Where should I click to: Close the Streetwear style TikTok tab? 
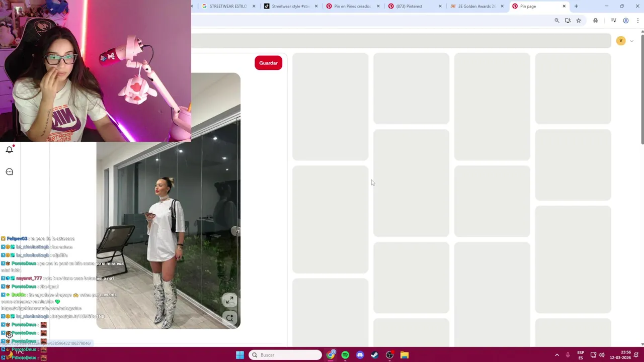coord(316,6)
